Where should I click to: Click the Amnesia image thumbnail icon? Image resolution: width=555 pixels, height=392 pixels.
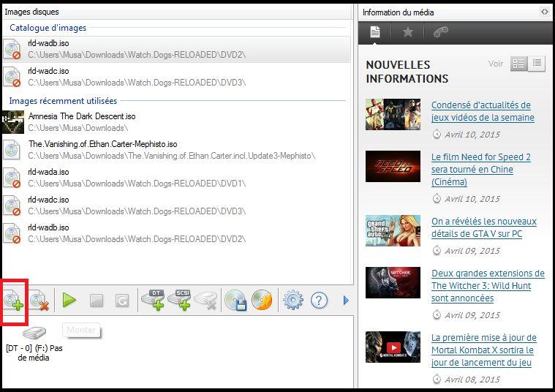(12, 122)
